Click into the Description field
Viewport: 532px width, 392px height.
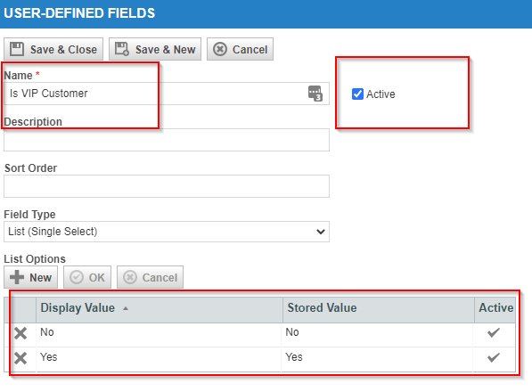click(167, 140)
